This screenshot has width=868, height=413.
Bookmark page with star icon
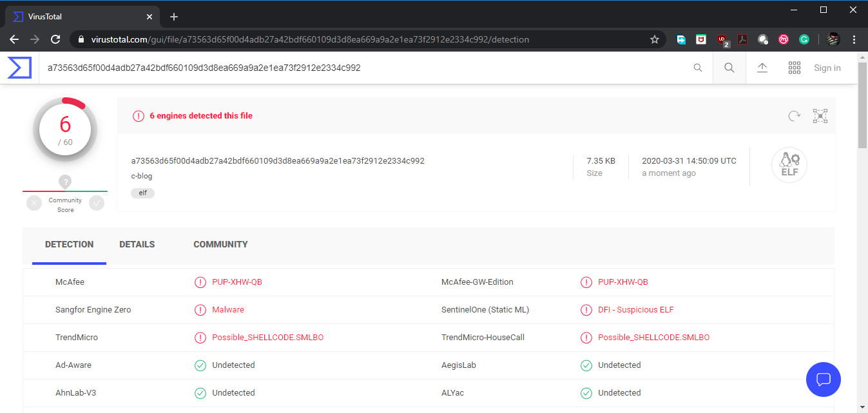(x=655, y=39)
